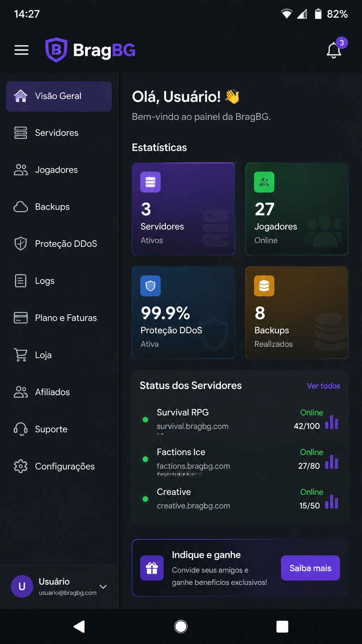Viewport: 362px width, 644px height.
Task: Click the Factions Ice server name
Action: [181, 452]
